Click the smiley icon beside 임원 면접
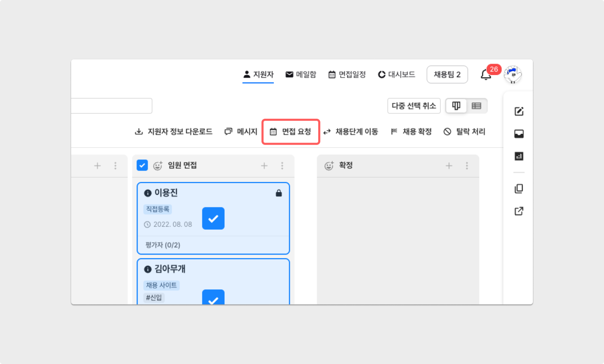This screenshot has height=364, width=604. click(x=157, y=165)
